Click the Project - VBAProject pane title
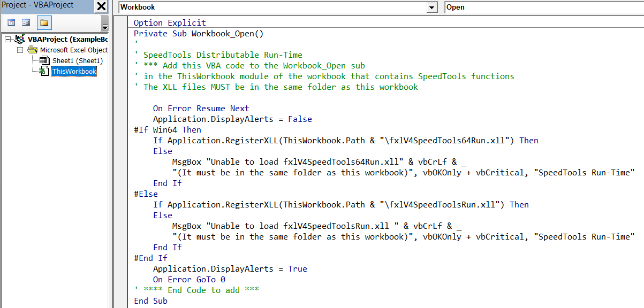The image size is (644, 308). [37, 5]
